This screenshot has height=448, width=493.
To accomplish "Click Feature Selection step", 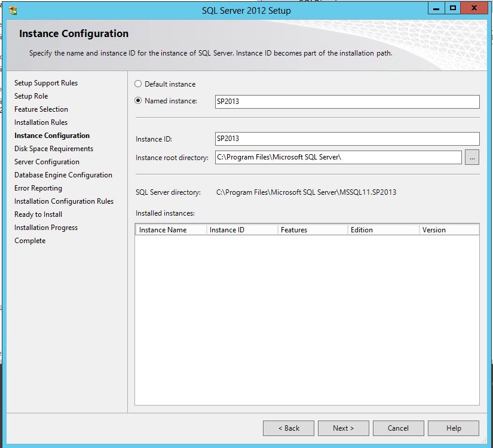I will click(41, 109).
